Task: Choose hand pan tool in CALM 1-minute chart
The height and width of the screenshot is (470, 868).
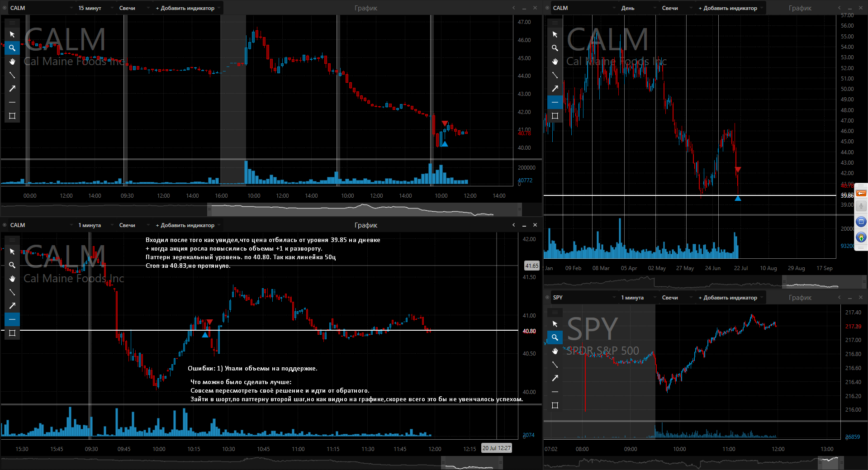Action: 12,279
